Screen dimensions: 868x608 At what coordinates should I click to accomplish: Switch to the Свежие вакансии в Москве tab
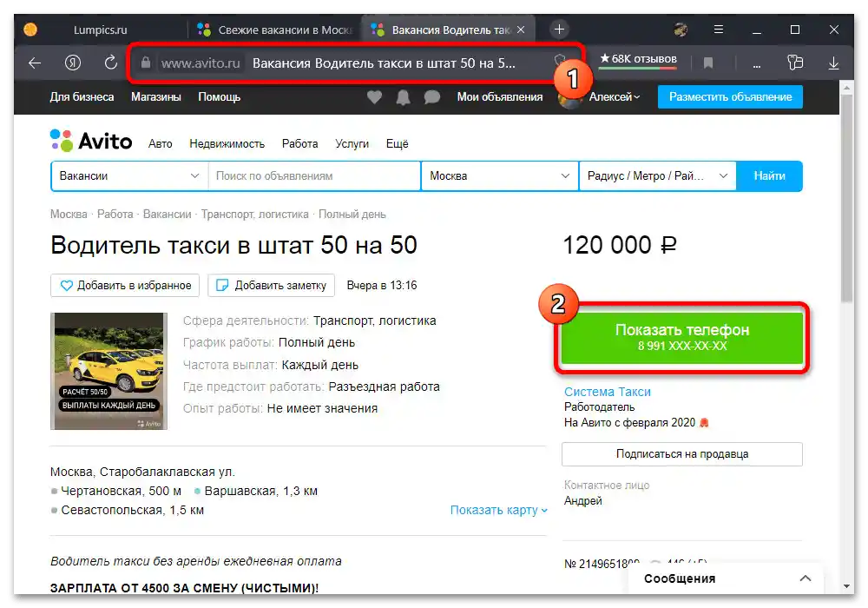pyautogui.click(x=275, y=30)
